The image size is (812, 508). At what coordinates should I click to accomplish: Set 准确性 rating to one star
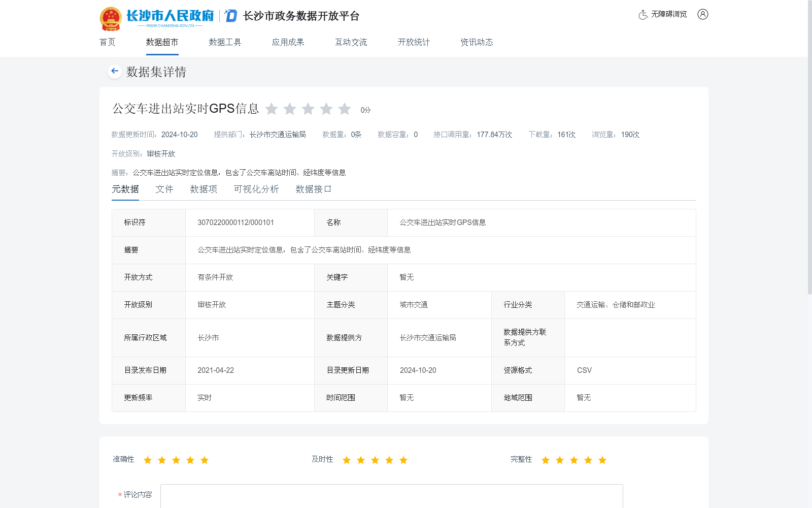pyautogui.click(x=148, y=460)
